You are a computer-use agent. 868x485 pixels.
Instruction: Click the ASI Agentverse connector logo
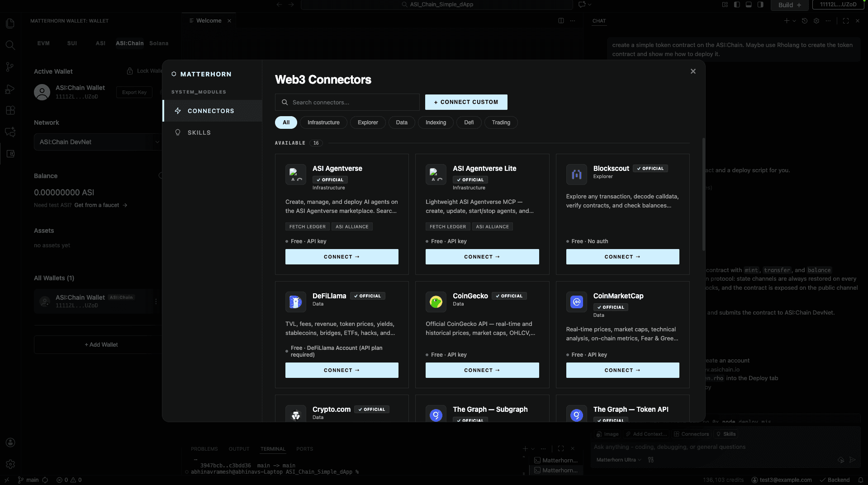pos(296,174)
